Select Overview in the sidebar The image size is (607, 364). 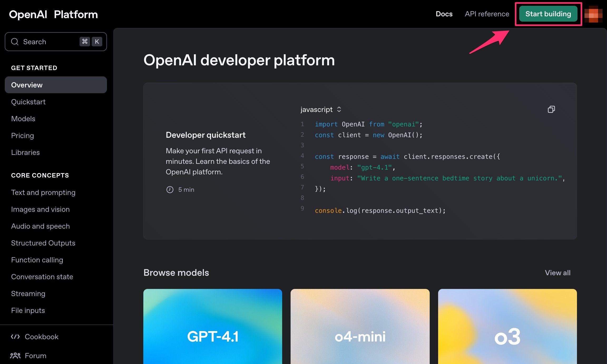pyautogui.click(x=56, y=85)
